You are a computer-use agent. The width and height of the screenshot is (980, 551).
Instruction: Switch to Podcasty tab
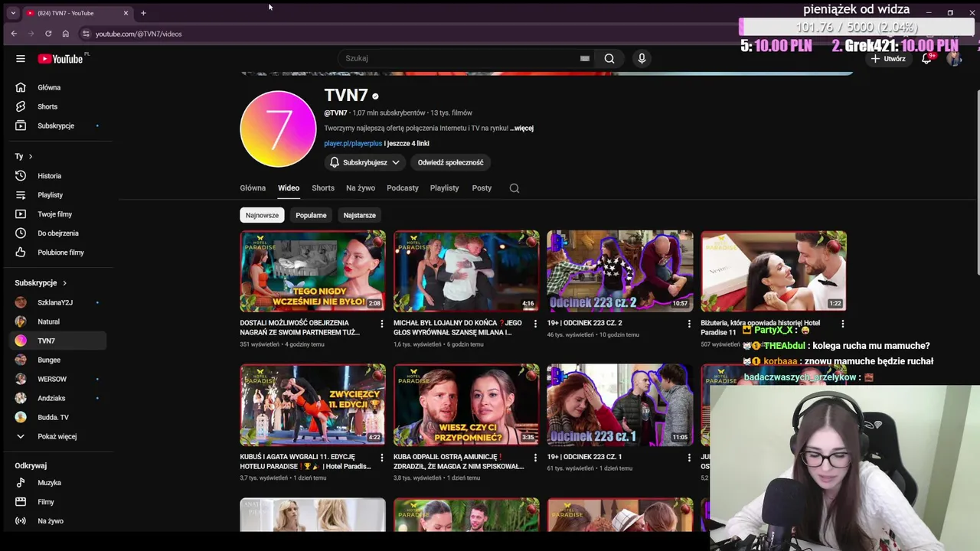point(403,187)
